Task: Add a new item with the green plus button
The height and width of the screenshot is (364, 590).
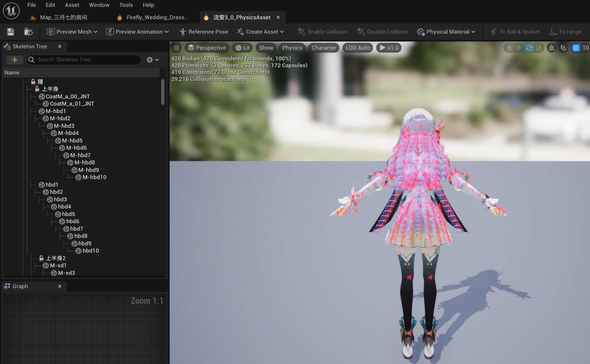Action: pos(15,59)
